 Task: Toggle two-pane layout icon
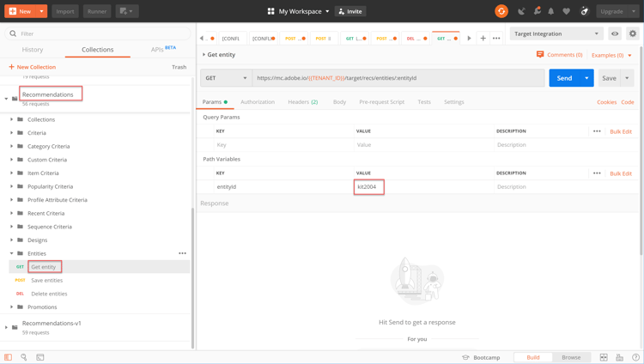[604, 357]
